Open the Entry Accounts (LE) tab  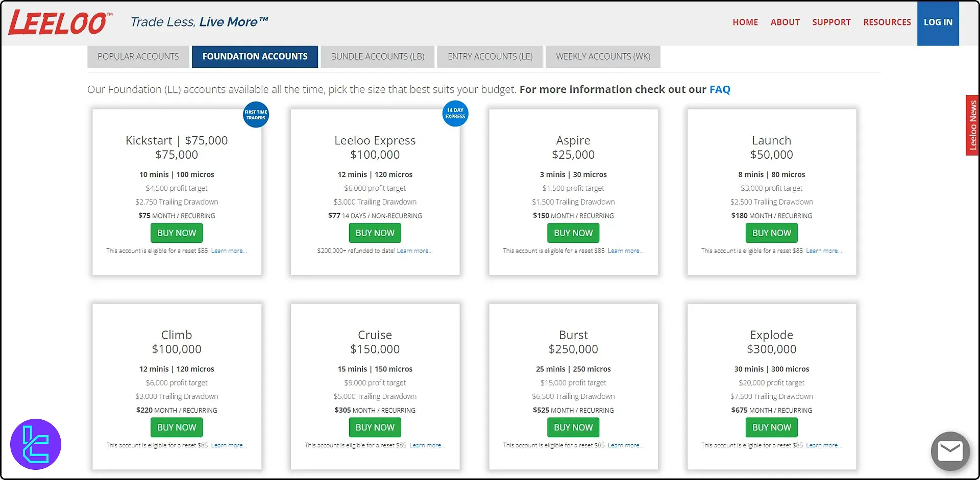coord(490,57)
